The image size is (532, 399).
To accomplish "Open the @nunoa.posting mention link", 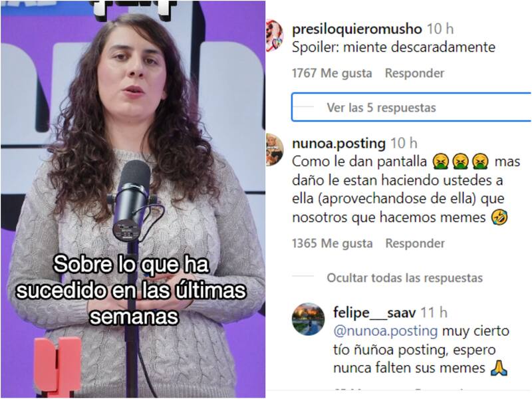I will coord(386,331).
